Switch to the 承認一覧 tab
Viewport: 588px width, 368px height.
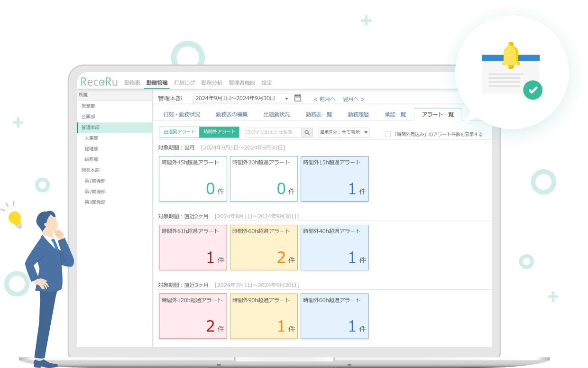(x=395, y=114)
